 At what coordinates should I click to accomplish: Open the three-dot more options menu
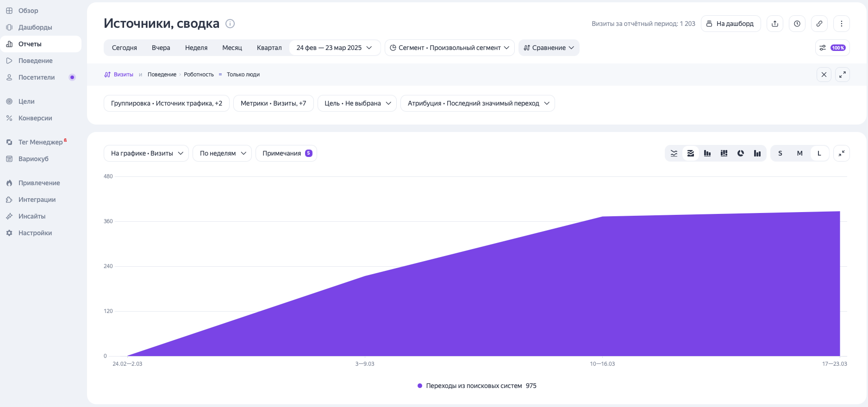(x=842, y=24)
